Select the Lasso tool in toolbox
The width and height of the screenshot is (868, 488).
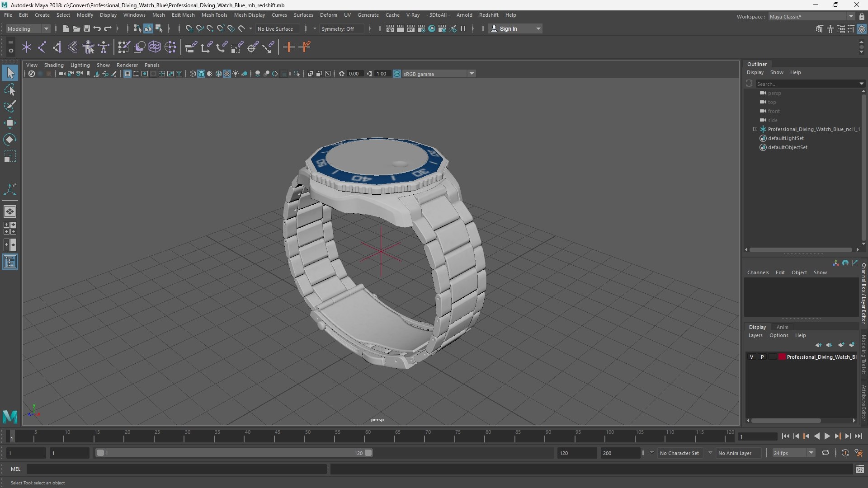tap(10, 90)
